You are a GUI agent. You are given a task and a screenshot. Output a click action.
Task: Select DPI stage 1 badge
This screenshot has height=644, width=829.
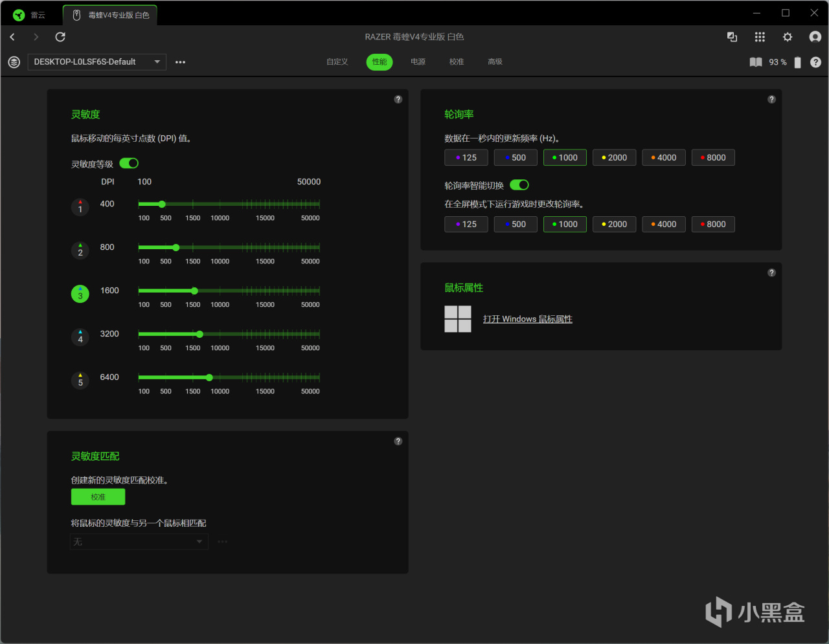80,207
